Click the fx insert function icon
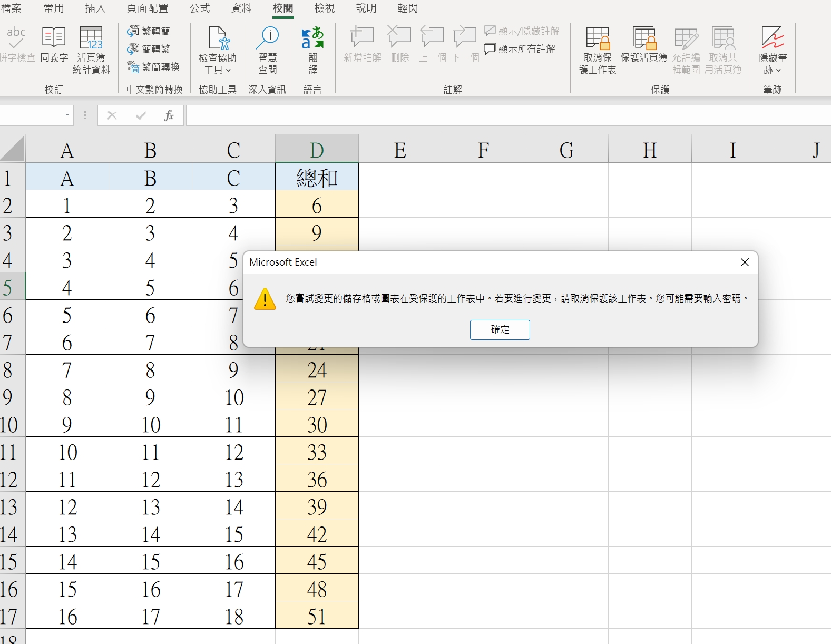Viewport: 831px width, 644px height. pyautogui.click(x=169, y=115)
